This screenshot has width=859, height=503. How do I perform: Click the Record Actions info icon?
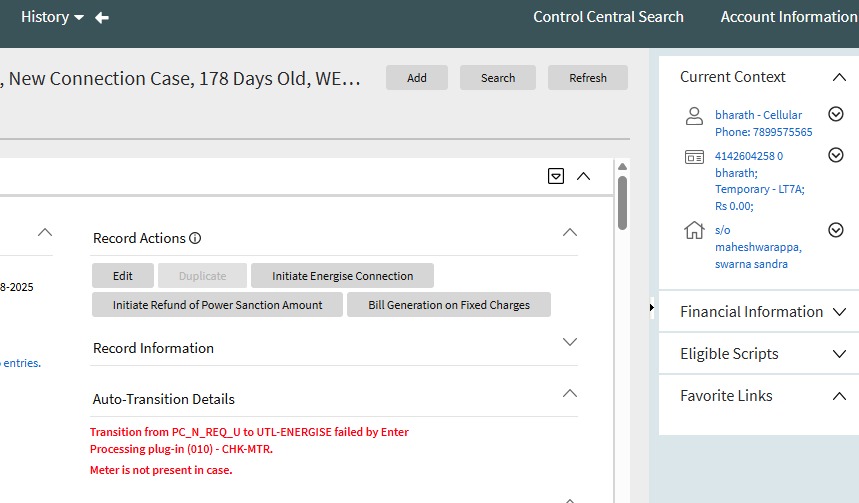[195, 238]
